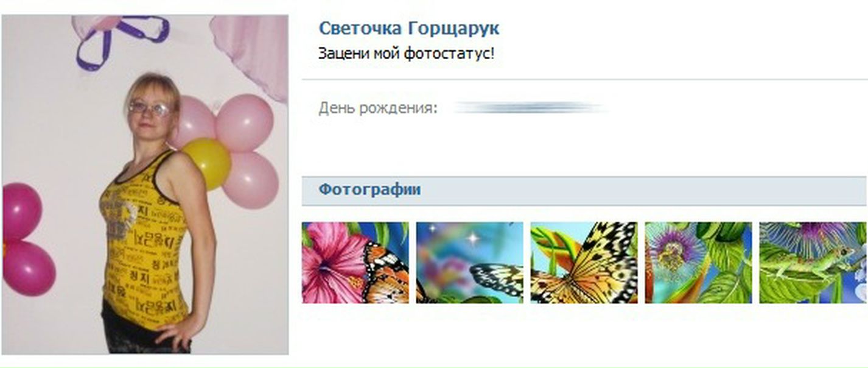Screen dimensions: 868x368
Task: Click the white sparkle star in second thumbnail
Action: point(472,238)
